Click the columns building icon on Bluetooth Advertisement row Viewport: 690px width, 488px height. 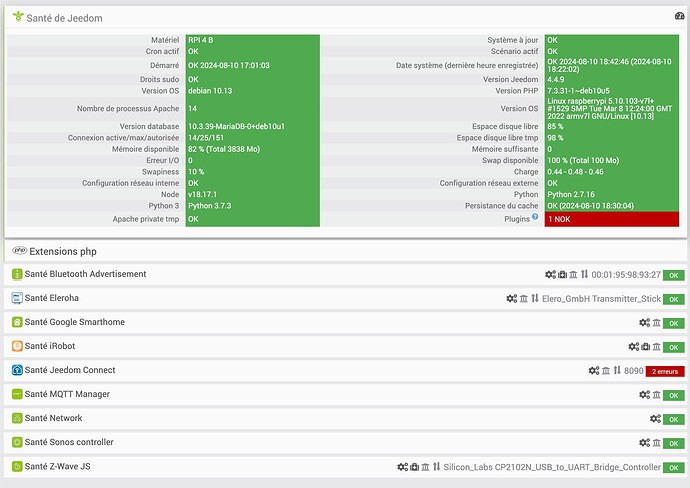(x=573, y=275)
